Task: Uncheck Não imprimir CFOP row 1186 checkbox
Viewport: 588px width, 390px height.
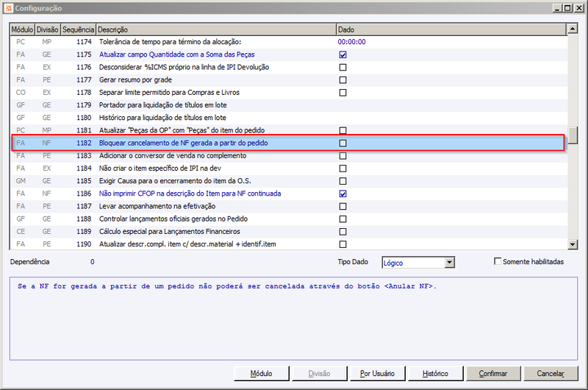Action: click(x=343, y=194)
